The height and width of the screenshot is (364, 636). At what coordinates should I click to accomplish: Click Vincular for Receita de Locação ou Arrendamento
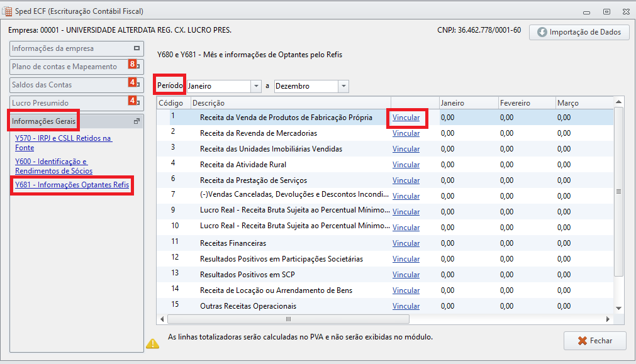tap(406, 290)
